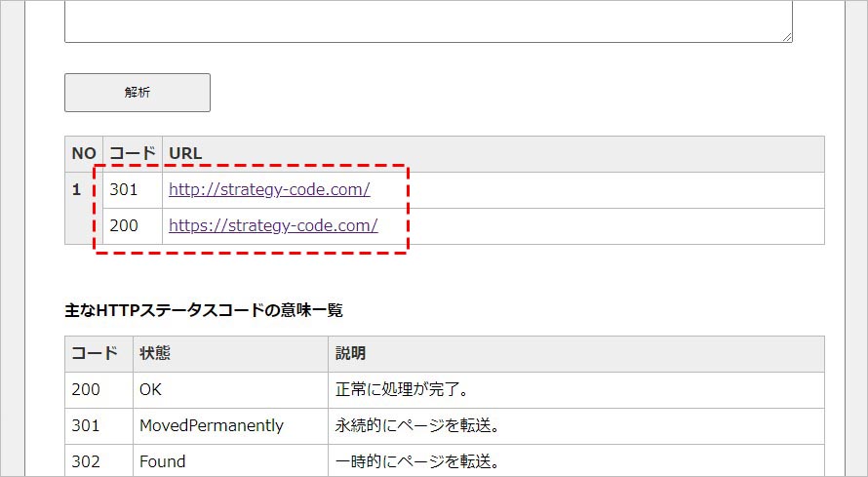The height and width of the screenshot is (477, 868).
Task: Click the 301 code beside the http link
Action: [x=124, y=190]
